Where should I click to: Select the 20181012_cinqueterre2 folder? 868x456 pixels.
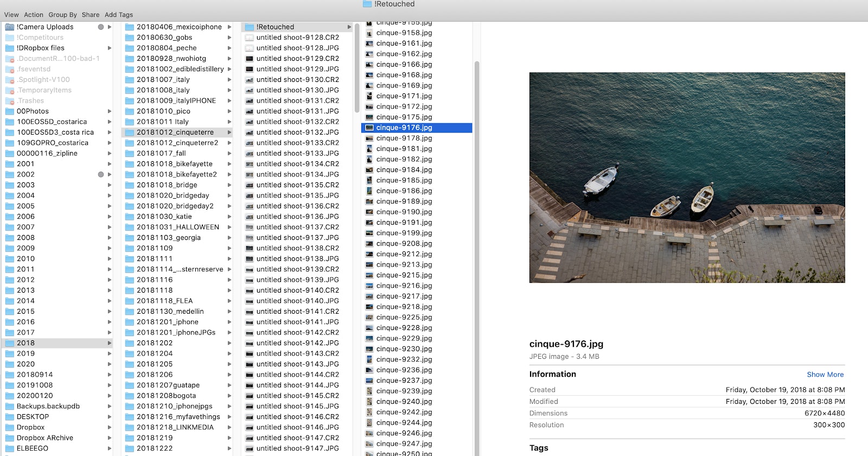(177, 143)
